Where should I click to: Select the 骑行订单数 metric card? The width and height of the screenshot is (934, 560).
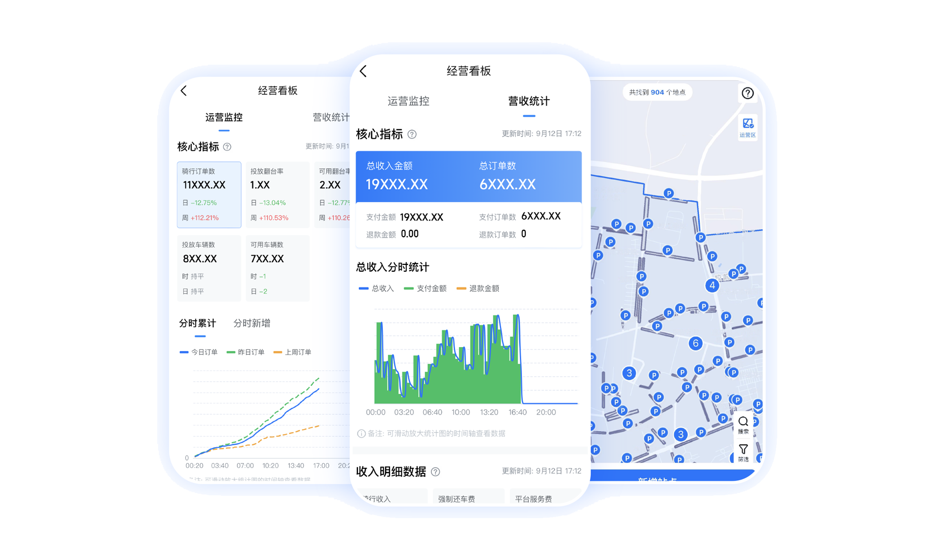209,194
